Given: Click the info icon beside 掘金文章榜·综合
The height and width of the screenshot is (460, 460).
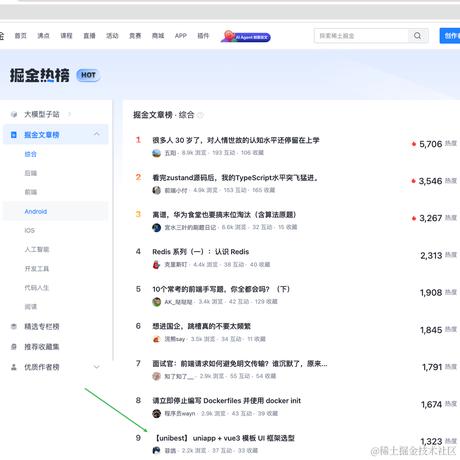Looking at the screenshot, I should tap(200, 115).
